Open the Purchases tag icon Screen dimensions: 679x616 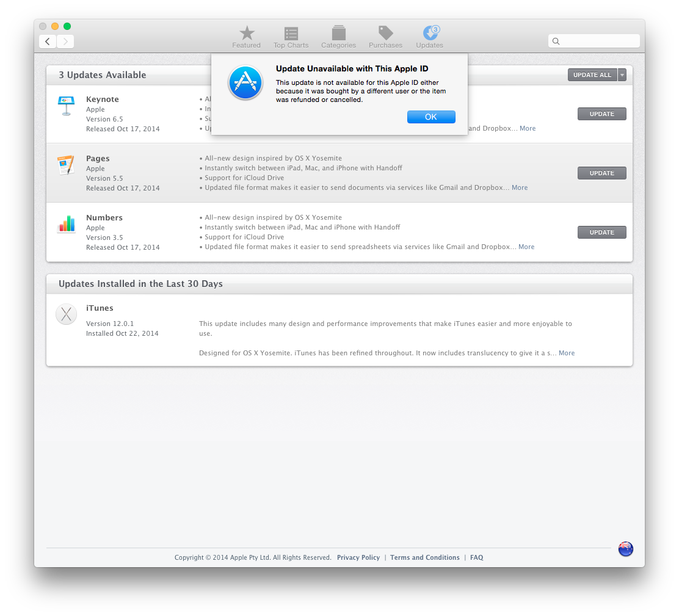385,37
